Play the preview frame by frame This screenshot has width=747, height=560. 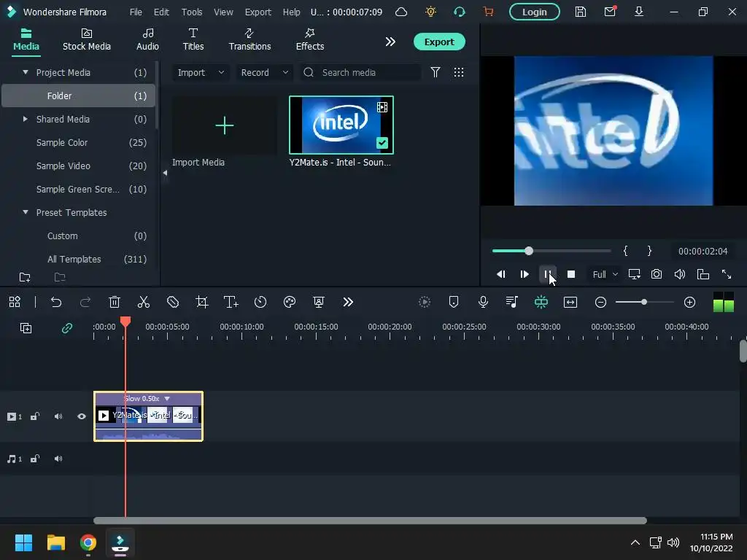click(525, 274)
